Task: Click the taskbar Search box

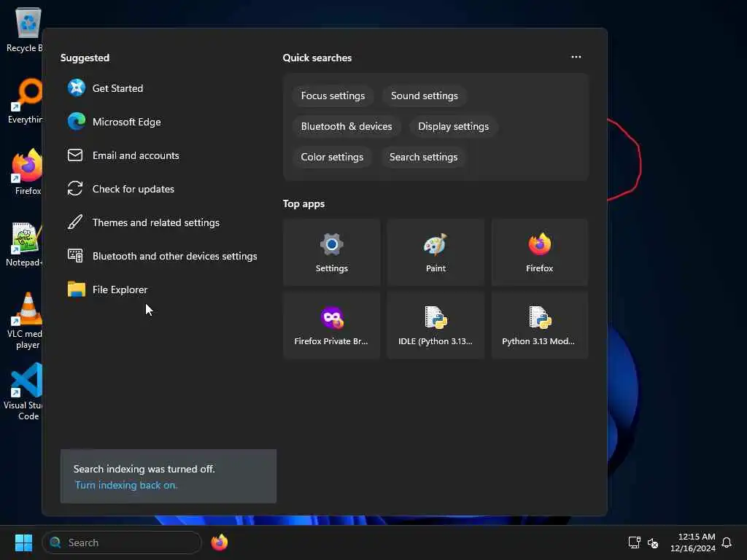Action: [x=122, y=542]
